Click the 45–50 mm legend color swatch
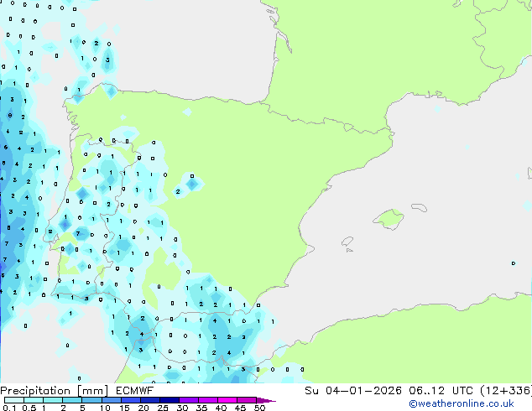 pos(247,400)
